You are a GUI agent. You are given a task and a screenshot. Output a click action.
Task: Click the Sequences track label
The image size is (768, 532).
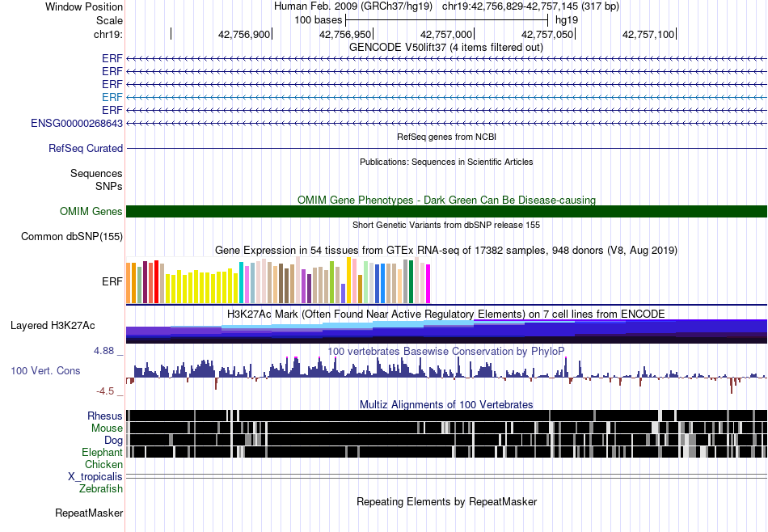tap(96, 173)
